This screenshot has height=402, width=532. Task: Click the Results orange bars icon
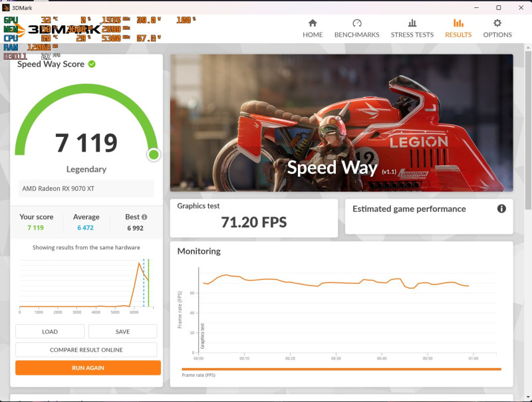458,23
